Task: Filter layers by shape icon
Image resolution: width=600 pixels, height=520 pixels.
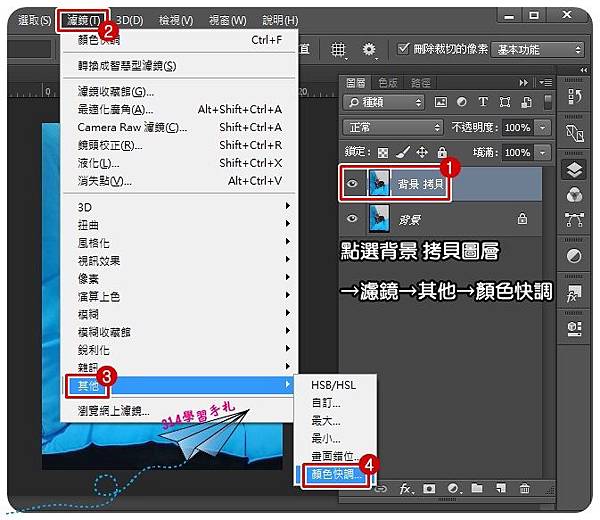Action: [505, 102]
